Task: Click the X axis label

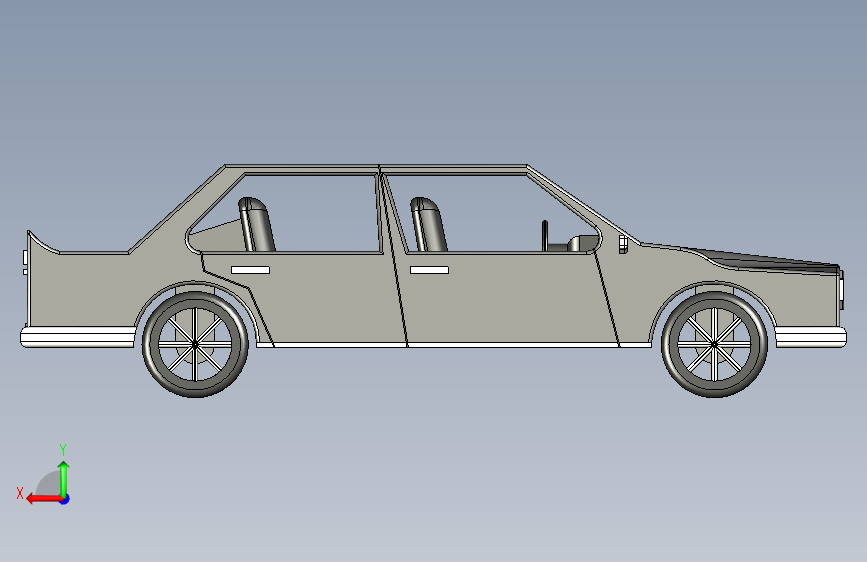Action: click(x=20, y=493)
